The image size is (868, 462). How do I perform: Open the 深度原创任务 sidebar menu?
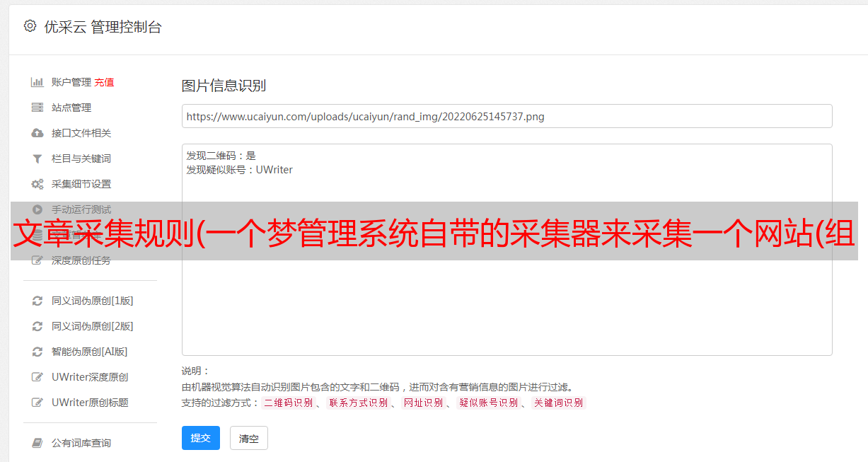(x=81, y=260)
